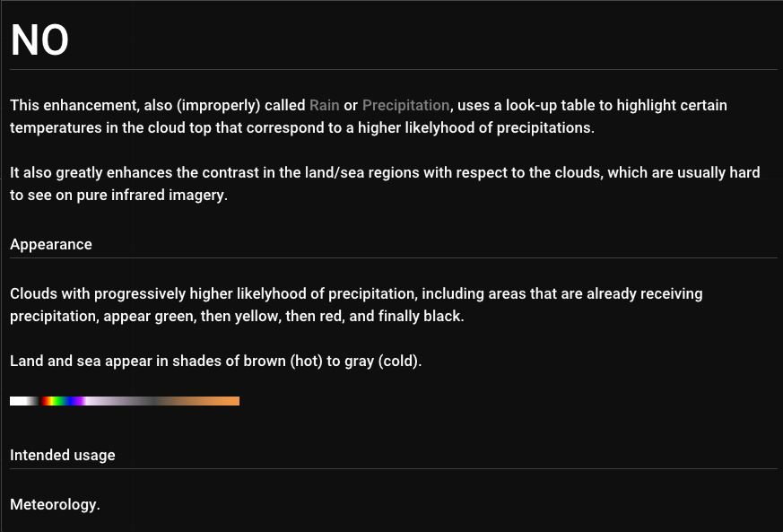Screen dimensions: 783x532
Task: Click the white start of the color bar
Action: [20, 401]
